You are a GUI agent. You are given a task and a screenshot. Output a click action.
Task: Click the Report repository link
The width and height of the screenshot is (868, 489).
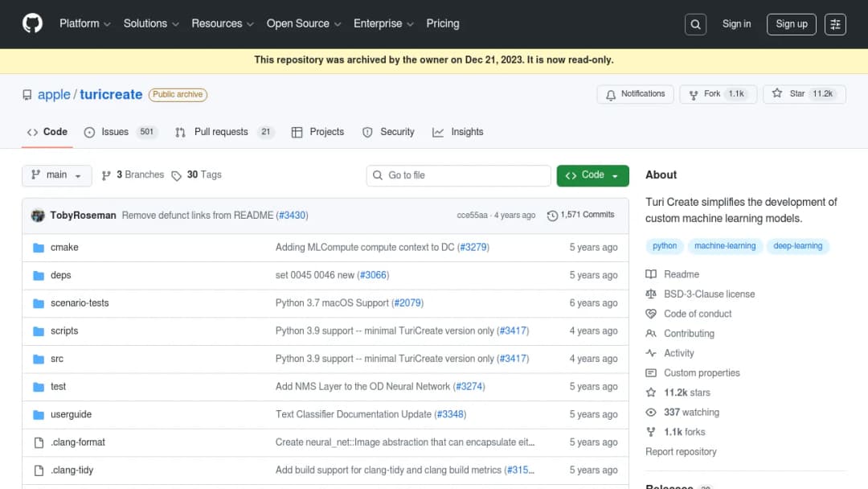coord(681,452)
